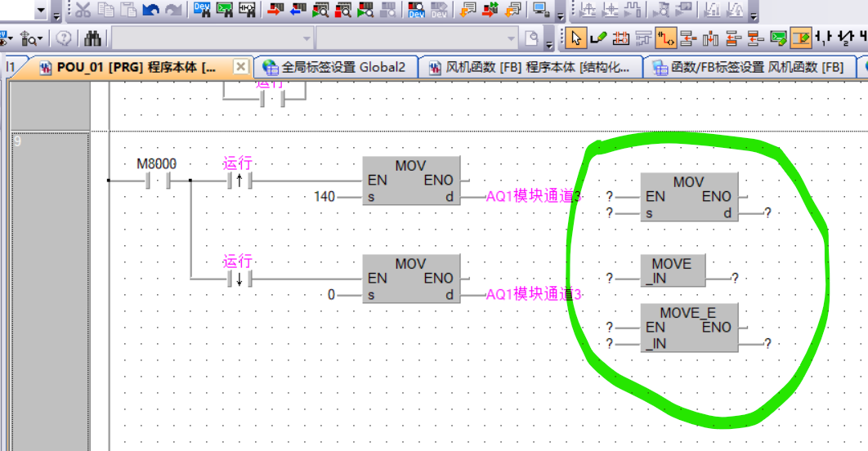
Task: Toggle the selection arrow pointer mode
Action: 576,38
